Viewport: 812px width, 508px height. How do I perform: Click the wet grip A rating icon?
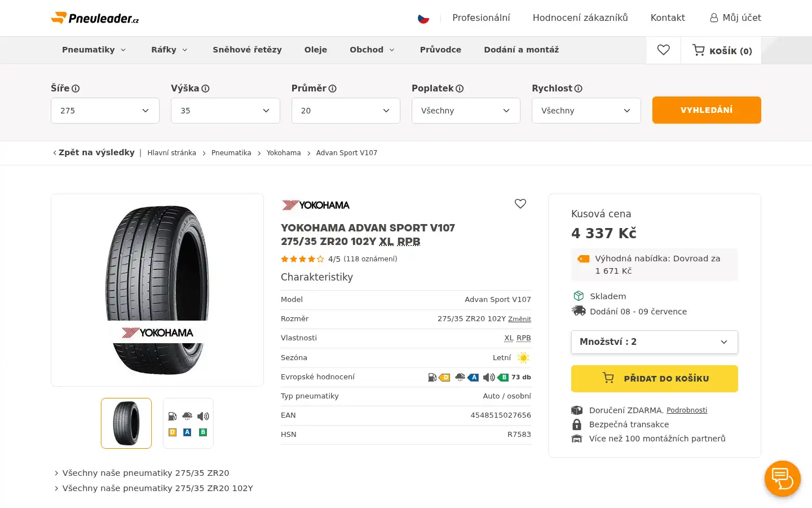point(467,378)
